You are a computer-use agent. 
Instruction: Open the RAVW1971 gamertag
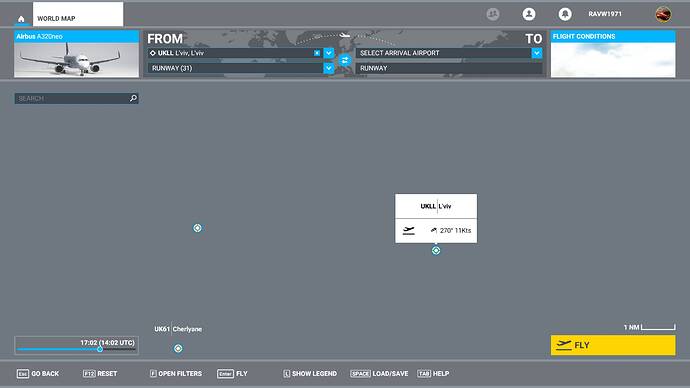coord(605,14)
